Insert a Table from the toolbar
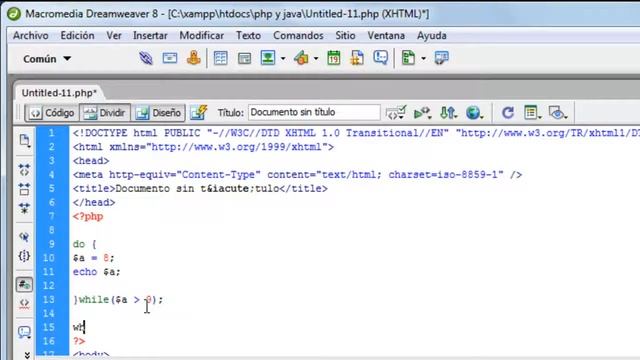 tap(220, 58)
